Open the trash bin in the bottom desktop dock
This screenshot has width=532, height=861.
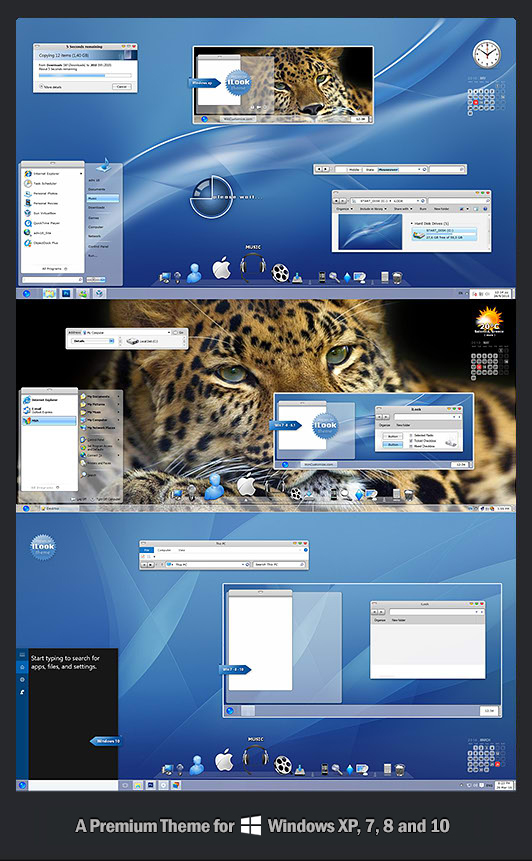400,769
